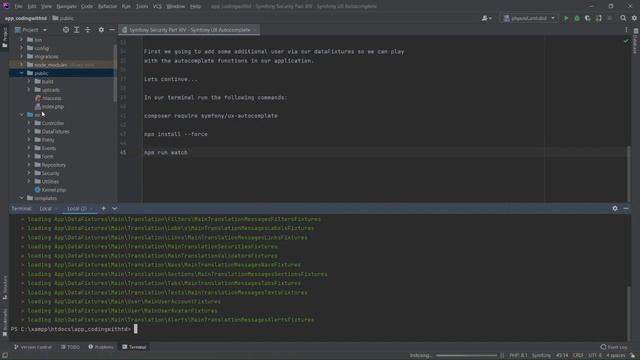
Task: Expand the node_modules folder
Action: [22, 64]
